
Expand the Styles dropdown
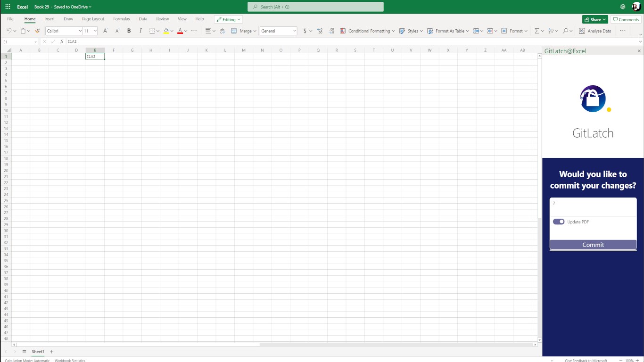pos(421,31)
